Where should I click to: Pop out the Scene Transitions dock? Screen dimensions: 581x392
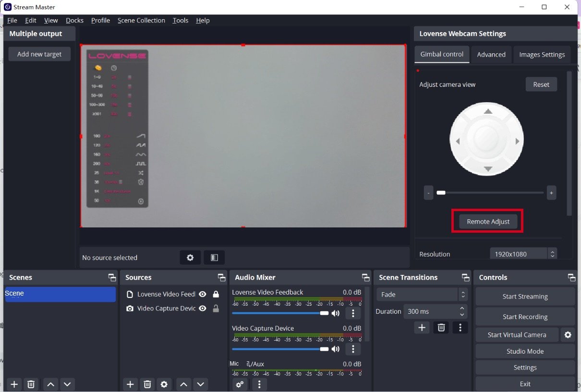[x=465, y=277]
